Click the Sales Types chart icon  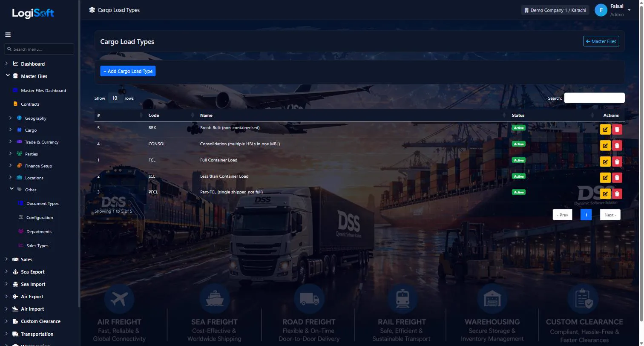click(20, 245)
